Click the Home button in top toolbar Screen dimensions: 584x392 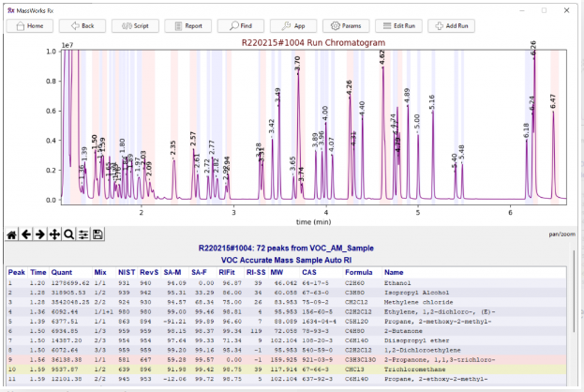click(29, 26)
